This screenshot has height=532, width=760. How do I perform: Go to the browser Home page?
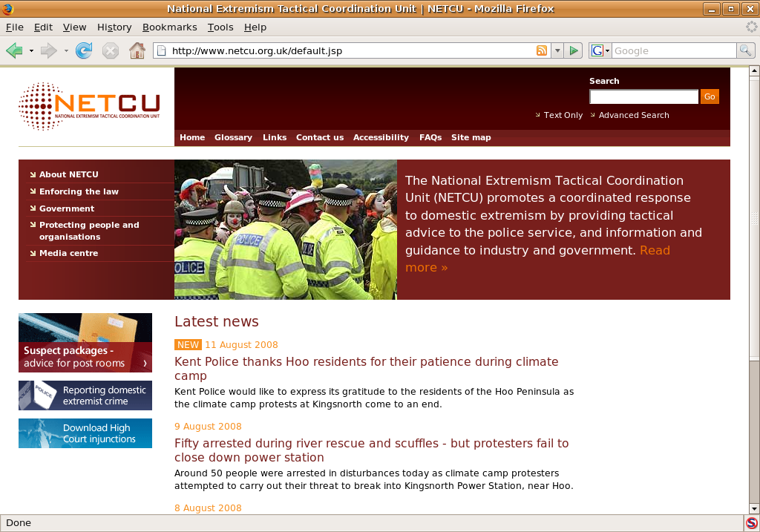tap(137, 50)
